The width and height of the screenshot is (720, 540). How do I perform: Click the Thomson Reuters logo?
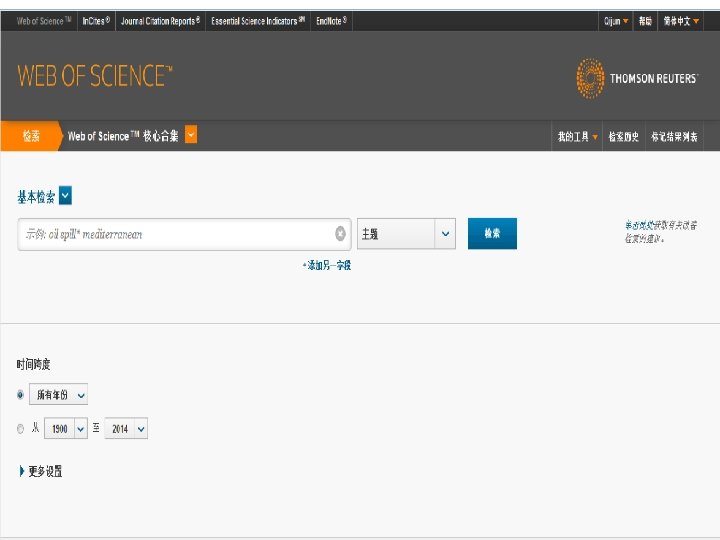pyautogui.click(x=637, y=79)
